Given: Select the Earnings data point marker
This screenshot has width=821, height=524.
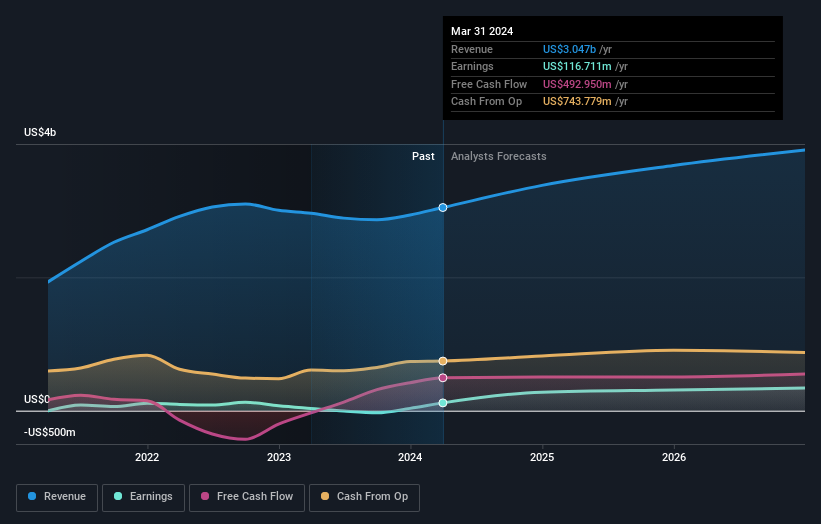Looking at the screenshot, I should pyautogui.click(x=443, y=403).
